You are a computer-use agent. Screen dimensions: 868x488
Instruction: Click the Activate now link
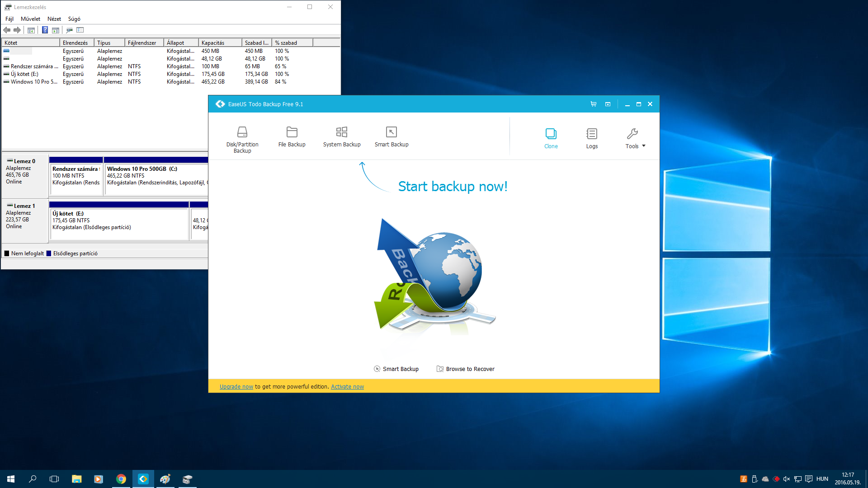(x=347, y=387)
